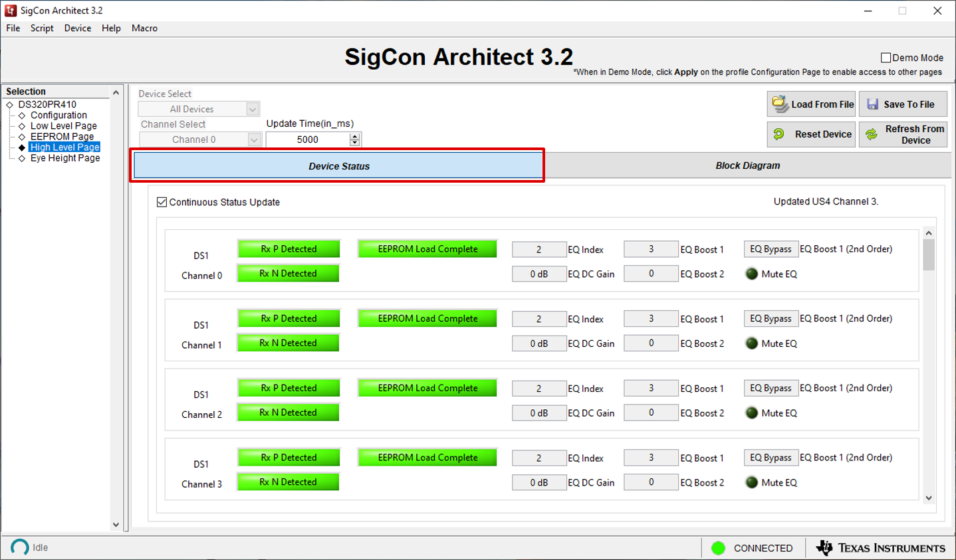This screenshot has width=956, height=560.
Task: Switch to the Block Diagram tab
Action: 748,165
